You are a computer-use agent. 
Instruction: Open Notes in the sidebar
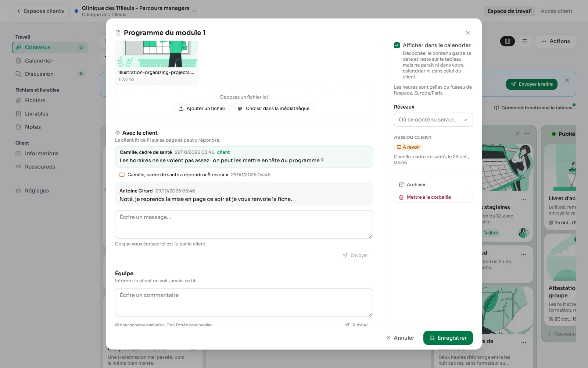[50, 127]
